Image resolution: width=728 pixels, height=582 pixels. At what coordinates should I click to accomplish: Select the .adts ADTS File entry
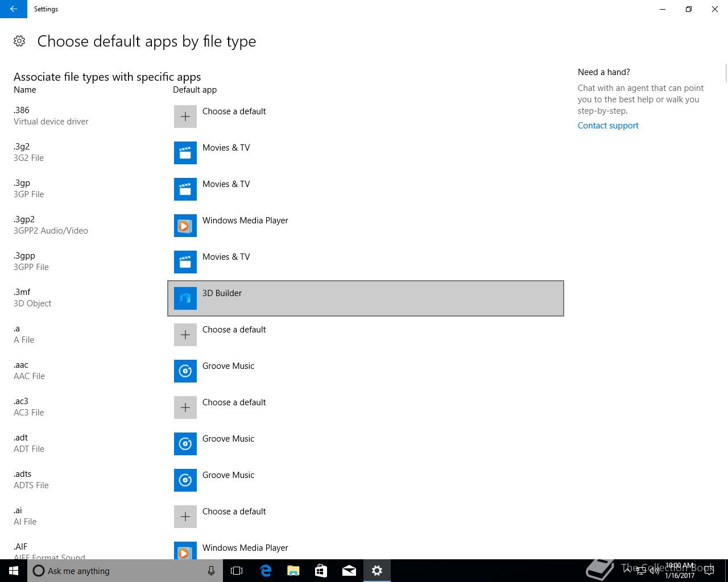[31, 480]
